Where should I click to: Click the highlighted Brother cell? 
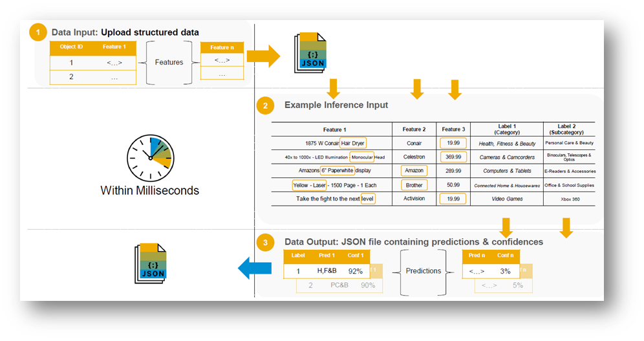click(414, 185)
